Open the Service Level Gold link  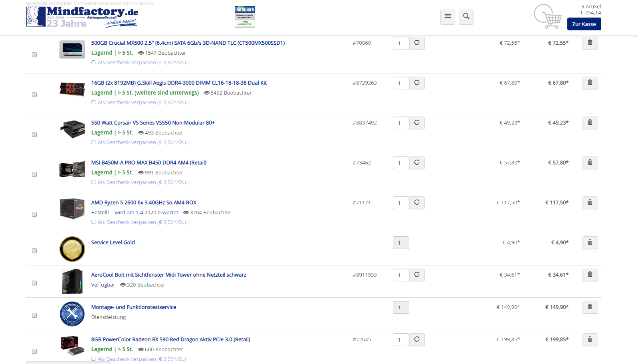113,242
